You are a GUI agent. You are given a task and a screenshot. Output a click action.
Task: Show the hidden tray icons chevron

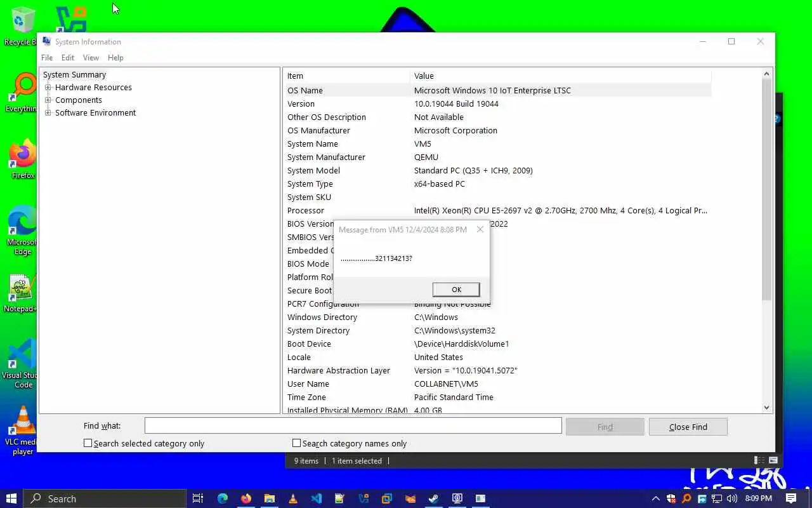[x=656, y=498]
